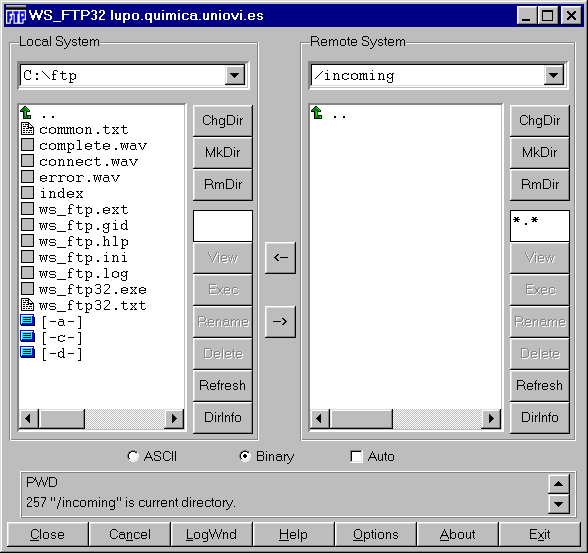Click the drive icon for [-d-]
The width and height of the screenshot is (588, 553).
click(27, 352)
